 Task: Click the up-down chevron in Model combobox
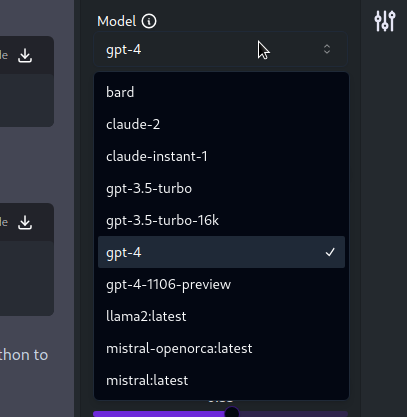(x=327, y=49)
